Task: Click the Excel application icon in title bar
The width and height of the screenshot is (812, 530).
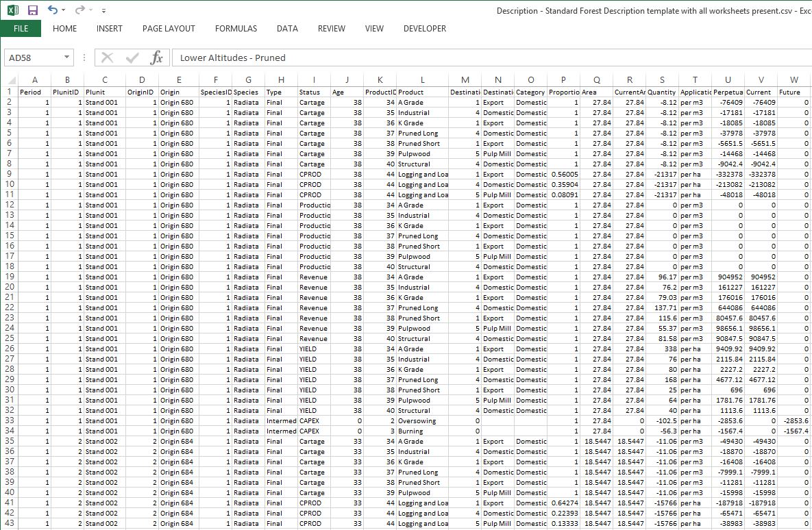Action: click(x=12, y=10)
